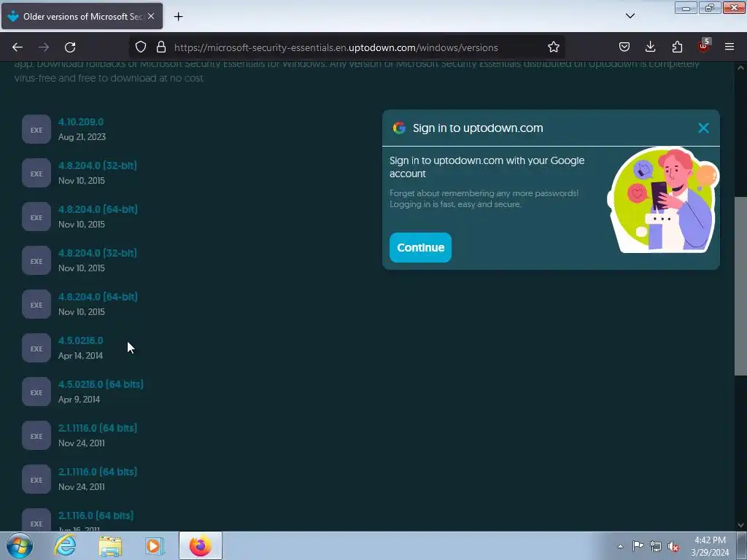The height and width of the screenshot is (560, 747).
Task: Expand the list all tabs chevron
Action: point(630,16)
